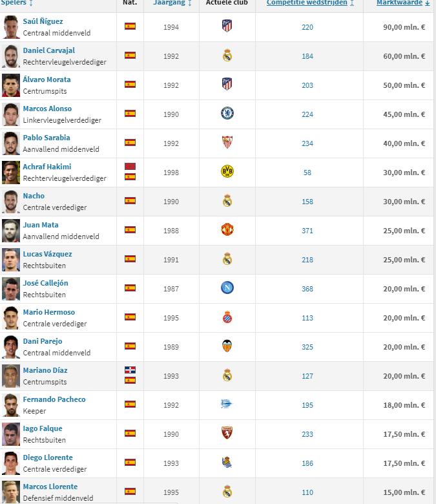Click Saúl Ñíguez's Atlético Madrid crest
The image size is (436, 504).
(227, 26)
